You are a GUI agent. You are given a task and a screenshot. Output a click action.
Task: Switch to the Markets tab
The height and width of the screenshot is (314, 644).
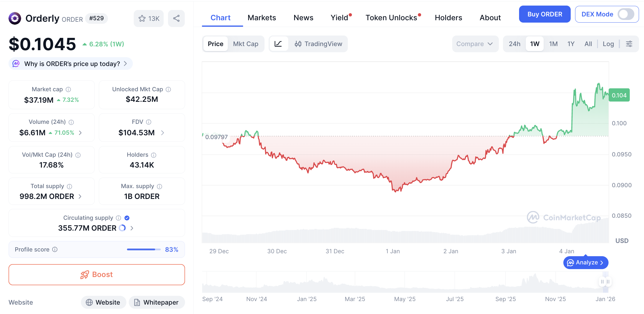click(x=262, y=18)
